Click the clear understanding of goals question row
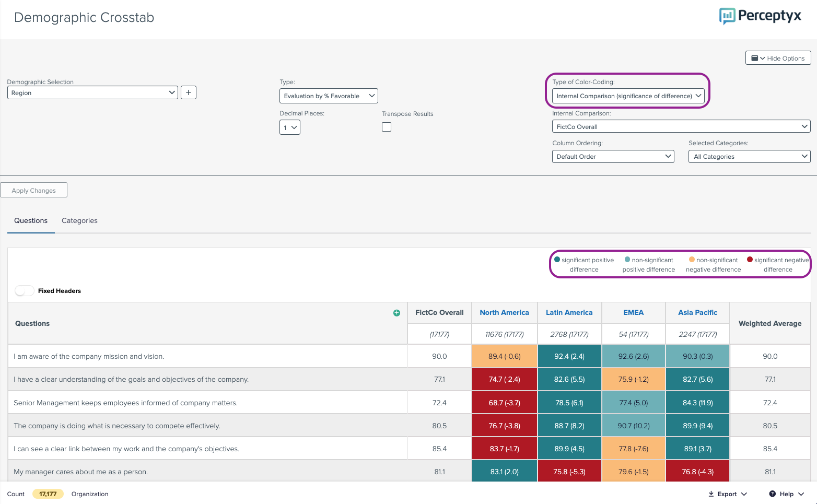The width and height of the screenshot is (817, 504). pos(207,379)
